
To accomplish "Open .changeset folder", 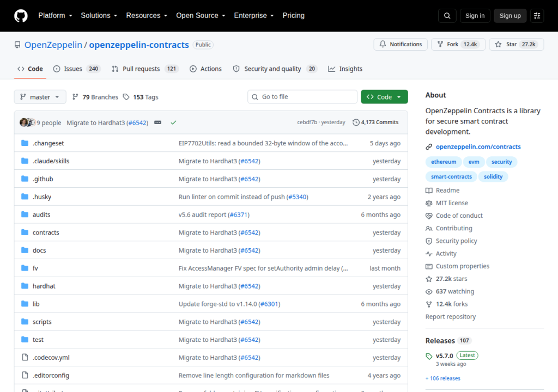I will (48, 143).
